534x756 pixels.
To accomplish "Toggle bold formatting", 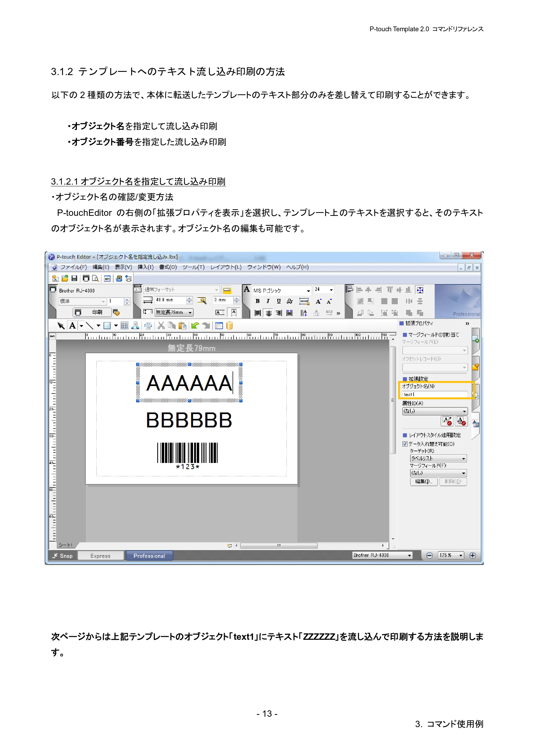I will (x=258, y=301).
